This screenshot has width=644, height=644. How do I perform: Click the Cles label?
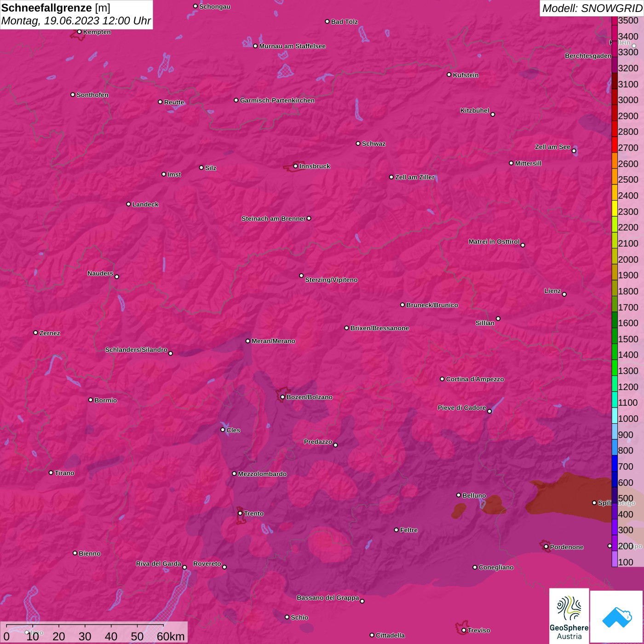click(233, 430)
